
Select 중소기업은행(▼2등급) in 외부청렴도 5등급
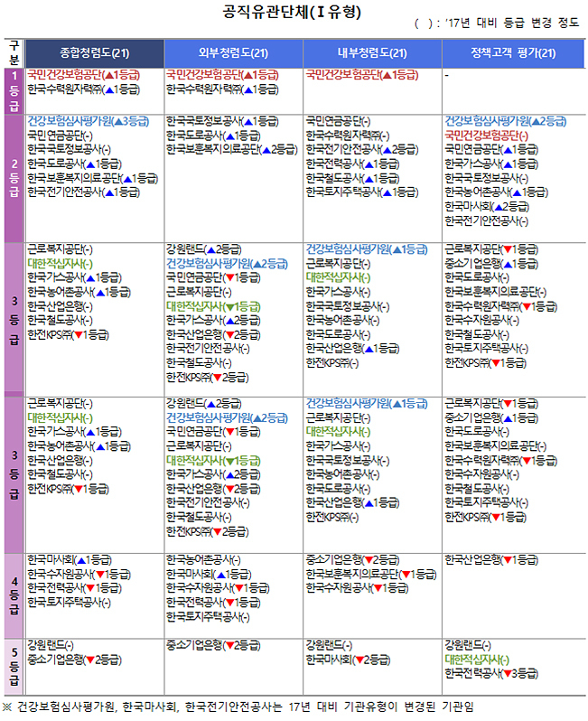coord(213,646)
